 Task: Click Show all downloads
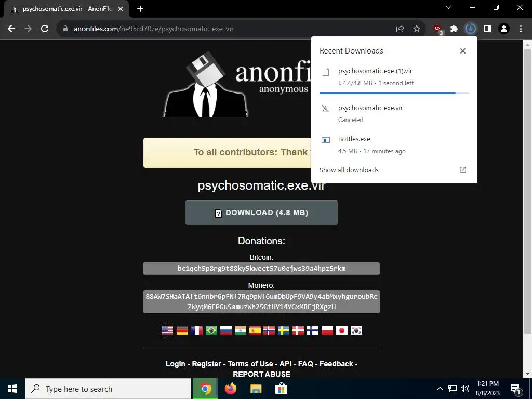(349, 170)
